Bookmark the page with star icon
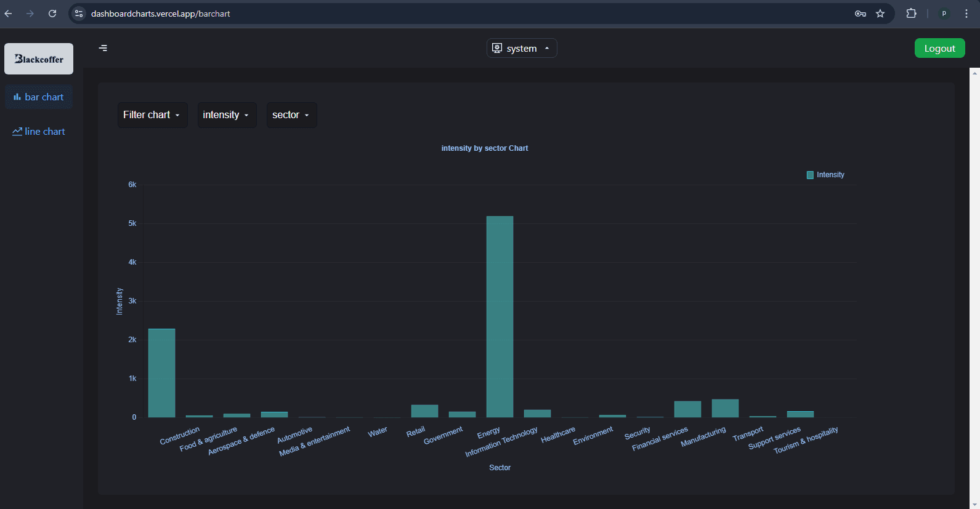The width and height of the screenshot is (980, 509). [880, 14]
